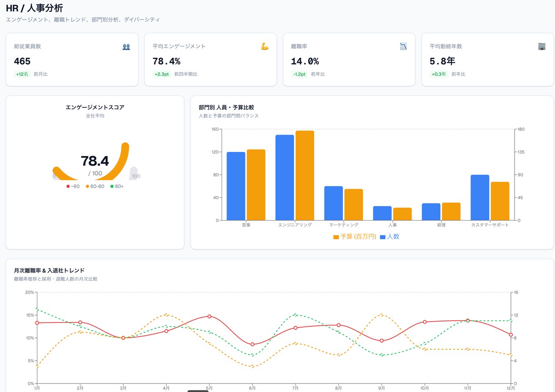Click the flexed-arm icon on the 平均エンゲージメント card
The width and height of the screenshot is (555, 392).
(x=265, y=46)
